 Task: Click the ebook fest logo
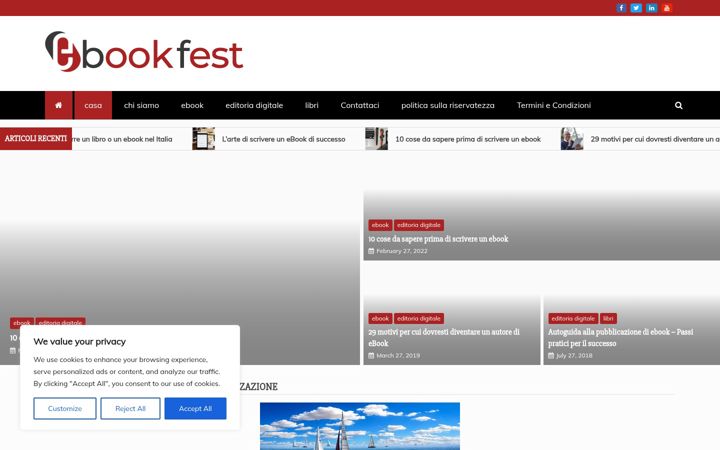144,51
